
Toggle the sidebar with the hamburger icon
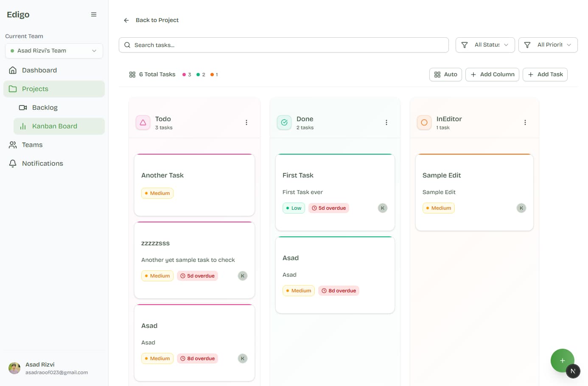pyautogui.click(x=94, y=14)
